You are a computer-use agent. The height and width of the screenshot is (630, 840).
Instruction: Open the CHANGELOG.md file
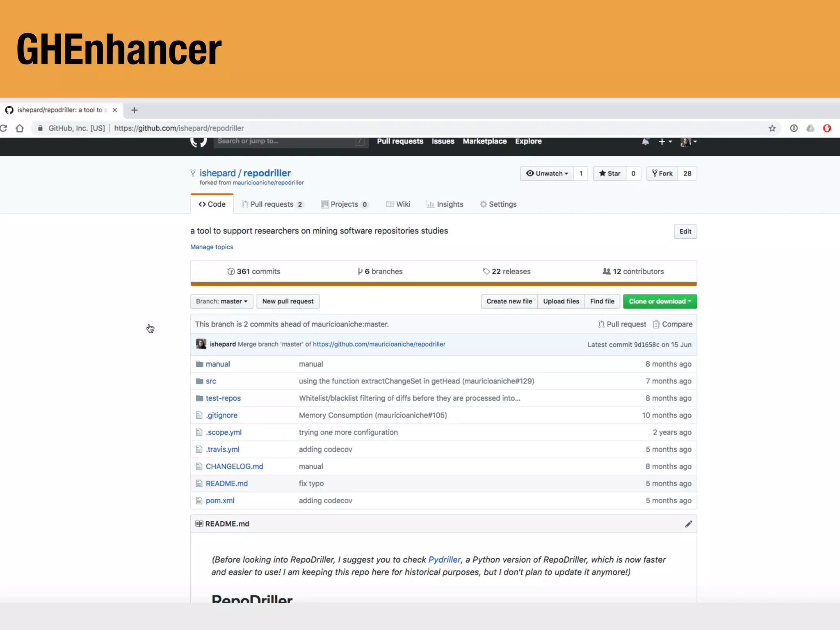pos(235,467)
